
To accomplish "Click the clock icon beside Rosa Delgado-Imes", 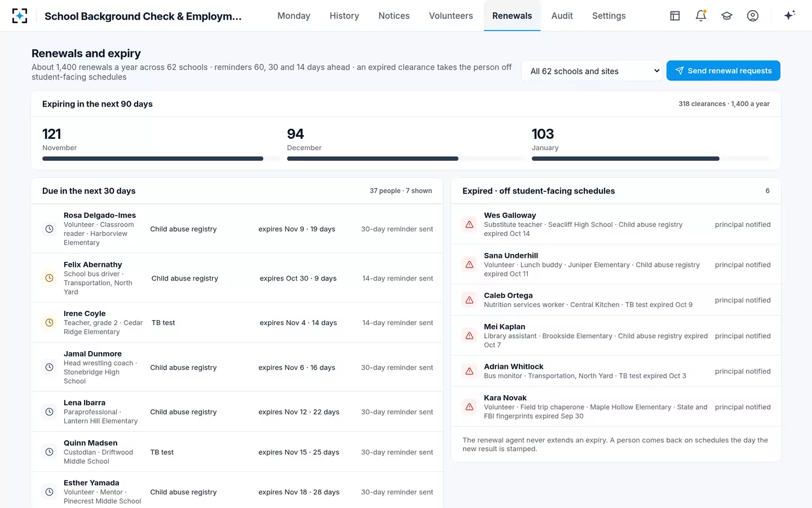I will pos(50,229).
